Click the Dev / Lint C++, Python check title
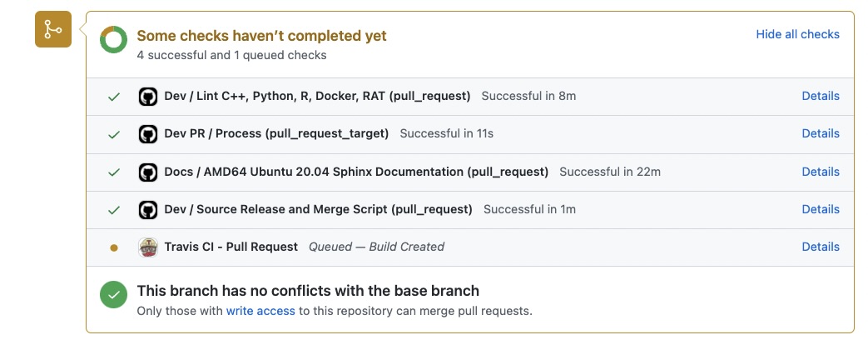Screen dimensions: 868x340 pyautogui.click(x=317, y=96)
